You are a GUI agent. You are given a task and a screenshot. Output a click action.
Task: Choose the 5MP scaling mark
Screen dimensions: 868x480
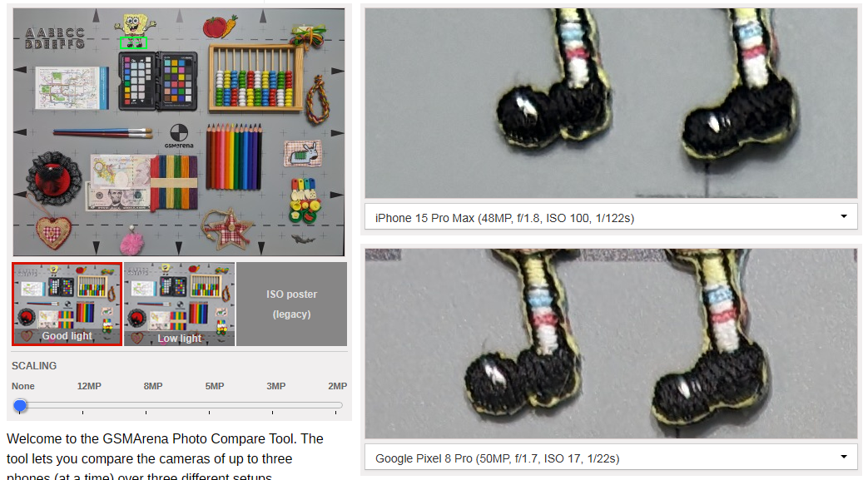(209, 406)
